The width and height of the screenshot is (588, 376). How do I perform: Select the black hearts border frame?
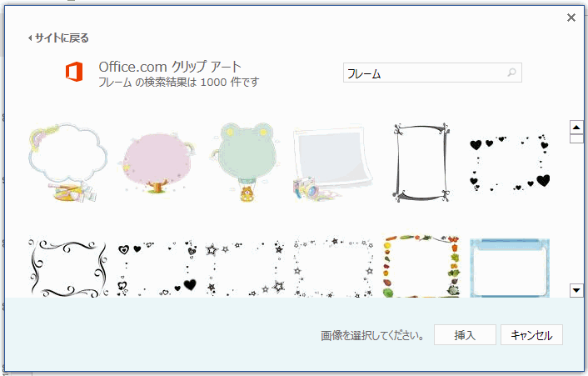point(510,163)
